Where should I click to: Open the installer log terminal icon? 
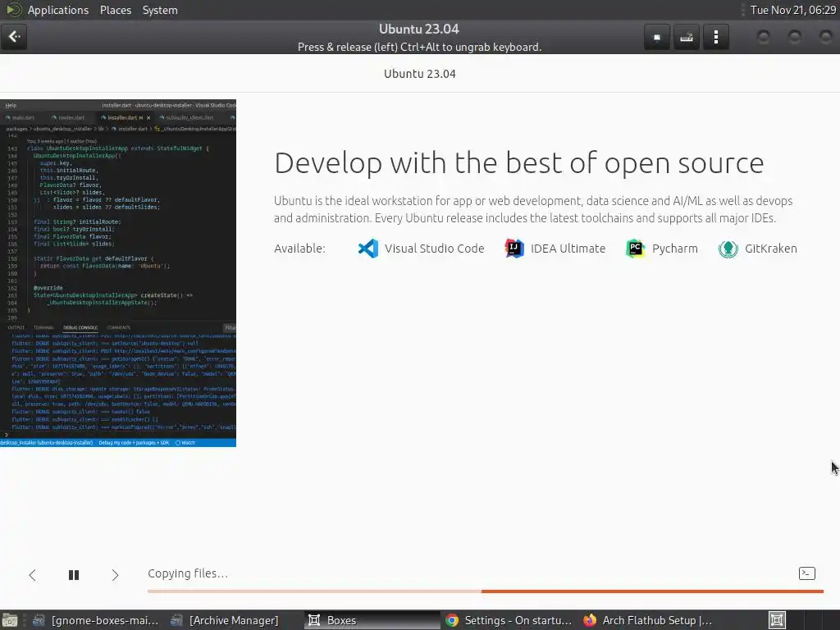pyautogui.click(x=807, y=573)
